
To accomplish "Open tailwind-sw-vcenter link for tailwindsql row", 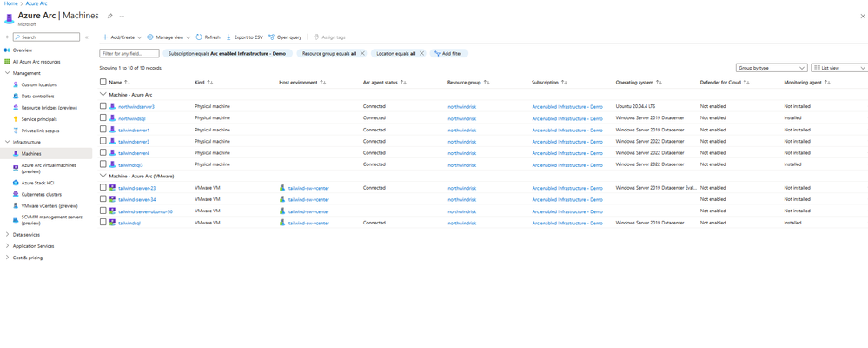I will click(308, 223).
